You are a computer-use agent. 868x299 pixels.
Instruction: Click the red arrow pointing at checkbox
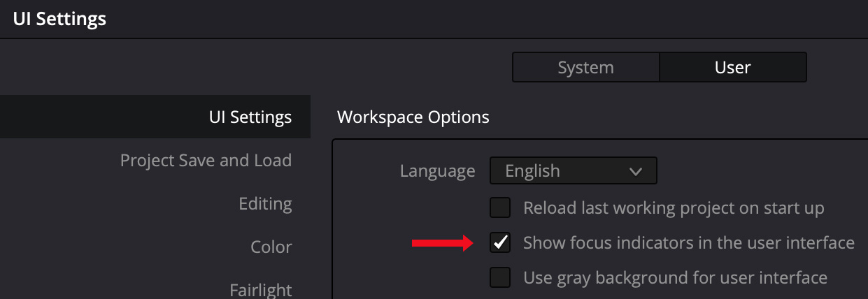coord(443,243)
